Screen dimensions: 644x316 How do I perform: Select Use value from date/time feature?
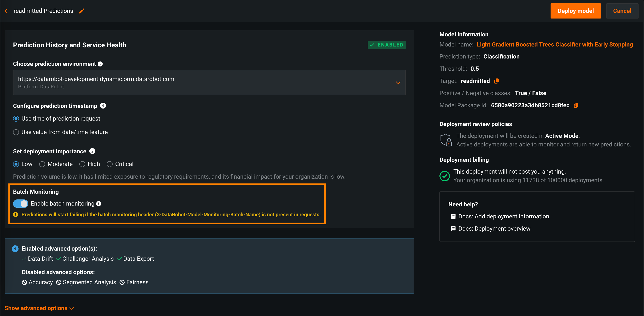point(16,132)
